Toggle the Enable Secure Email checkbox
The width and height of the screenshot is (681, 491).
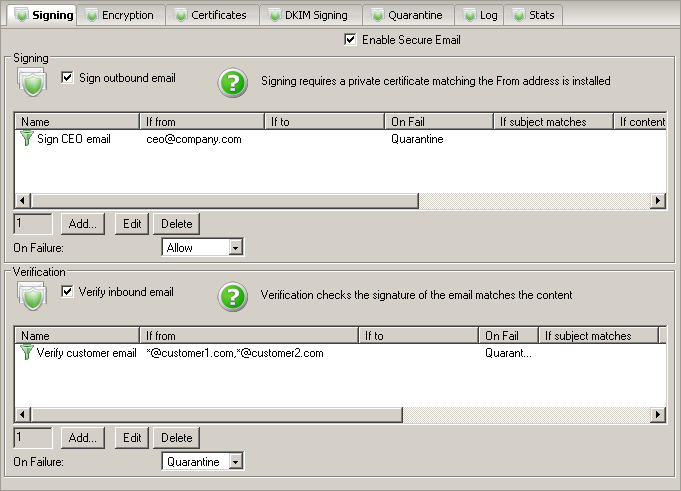coord(350,40)
